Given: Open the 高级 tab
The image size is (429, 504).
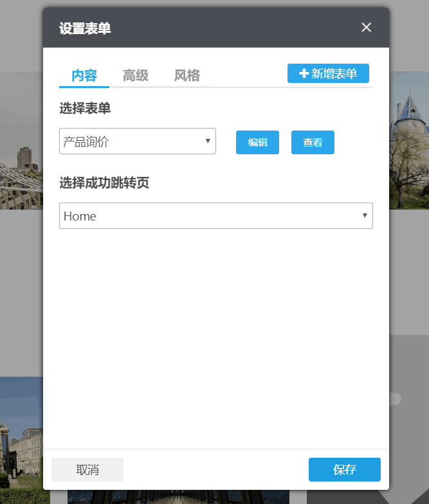Looking at the screenshot, I should click(136, 76).
